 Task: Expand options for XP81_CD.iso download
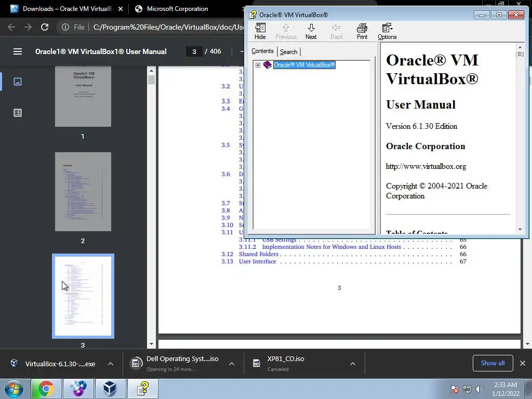coord(353,364)
